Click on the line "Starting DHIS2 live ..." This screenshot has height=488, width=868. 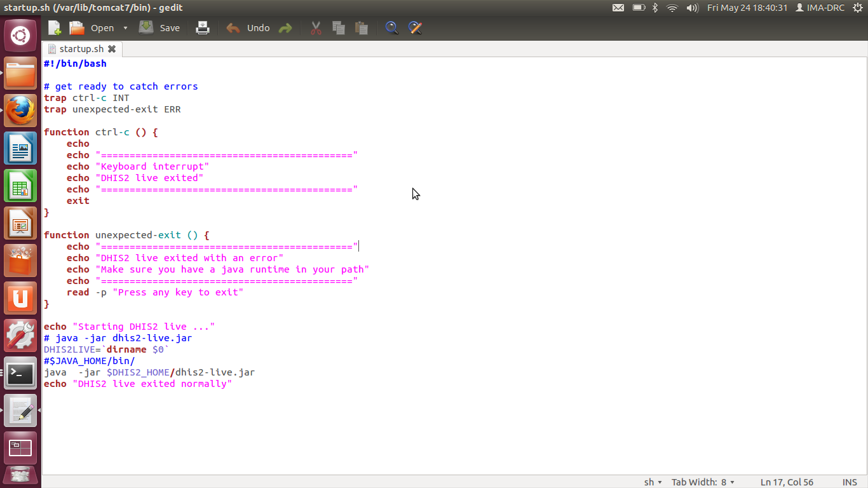pos(143,327)
